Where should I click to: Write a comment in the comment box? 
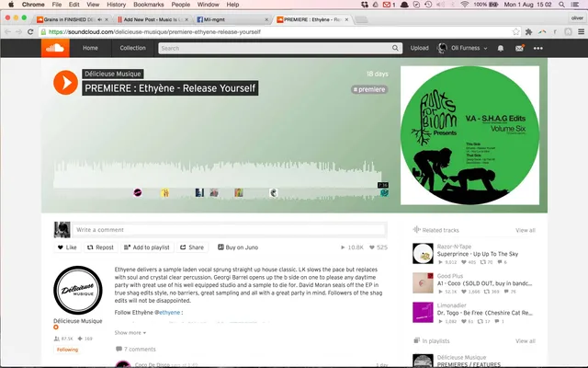[x=229, y=230]
